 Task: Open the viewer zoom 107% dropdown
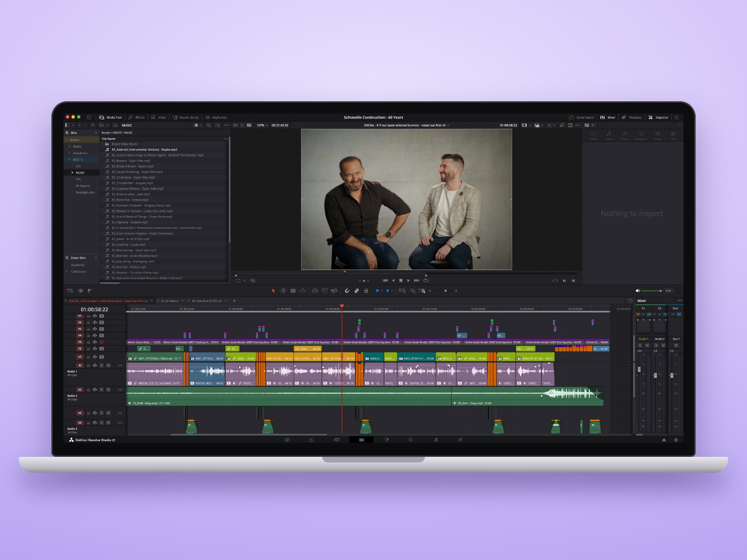(x=262, y=125)
